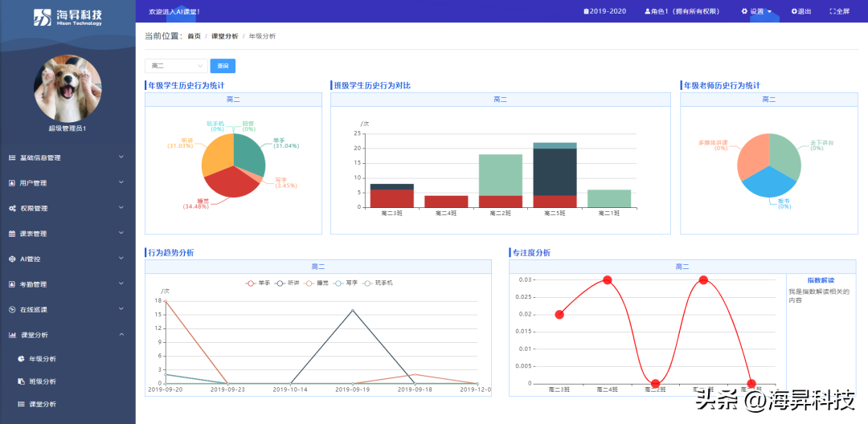Select 基础信息管理 menu label
This screenshot has width=868, height=424.
40,157
